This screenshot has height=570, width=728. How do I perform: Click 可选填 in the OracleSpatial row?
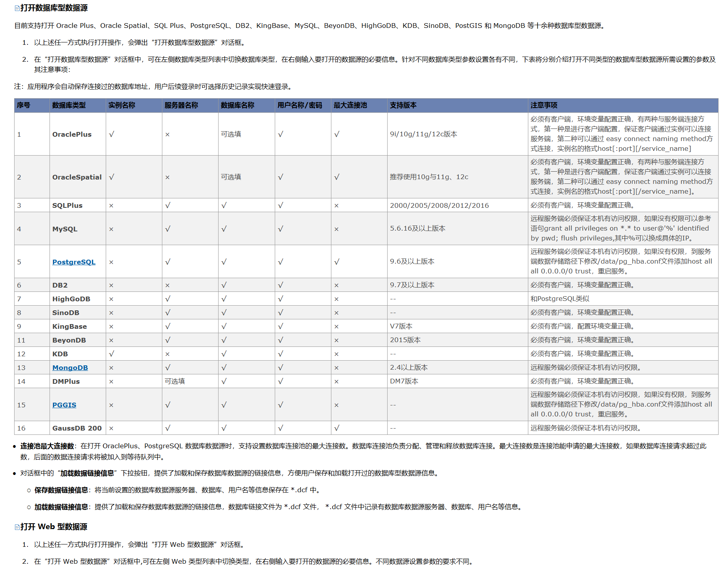coord(231,177)
